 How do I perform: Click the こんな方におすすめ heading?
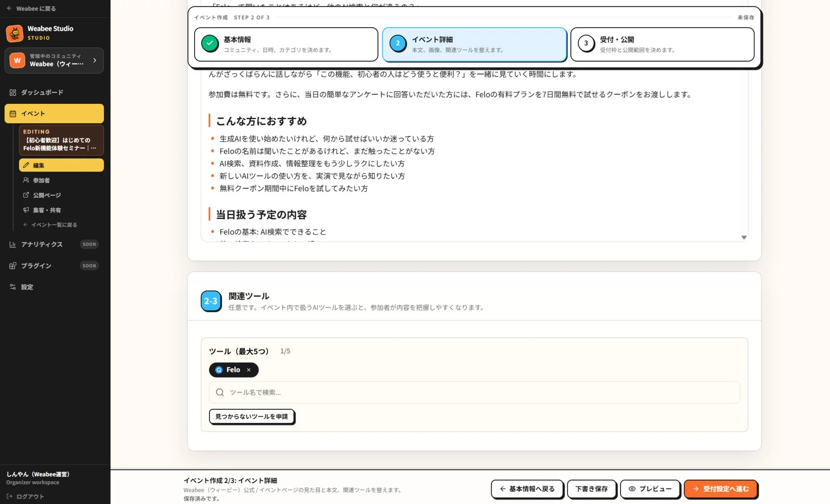coord(261,121)
